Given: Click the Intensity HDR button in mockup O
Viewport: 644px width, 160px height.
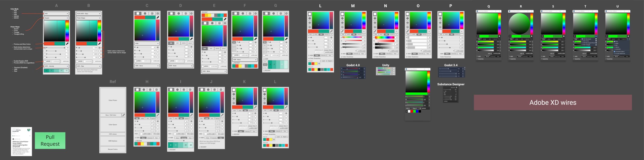Looking at the screenshot, I should (421, 54).
